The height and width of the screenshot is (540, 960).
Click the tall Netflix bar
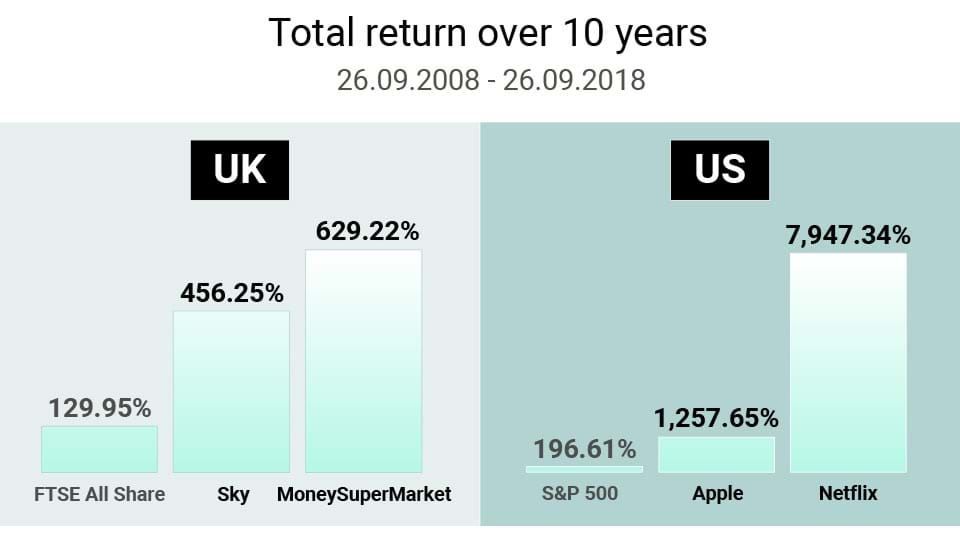tap(848, 363)
